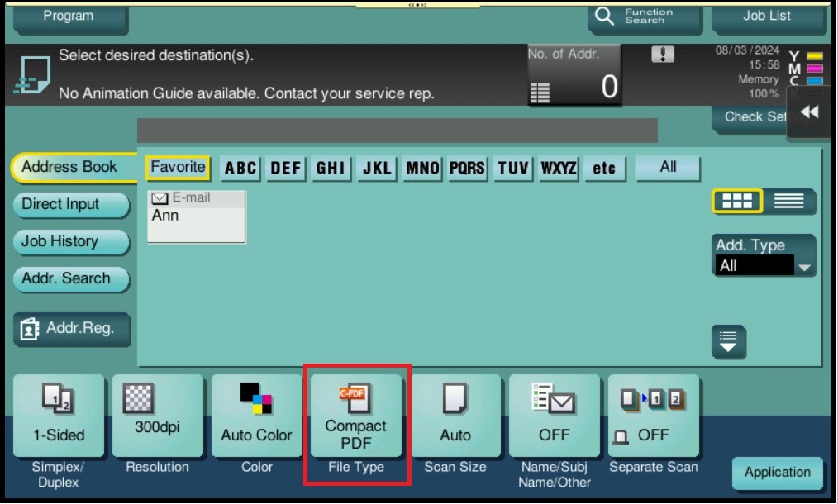The image size is (838, 504).
Task: Expand the panel with double-arrow button
Action: point(810,113)
